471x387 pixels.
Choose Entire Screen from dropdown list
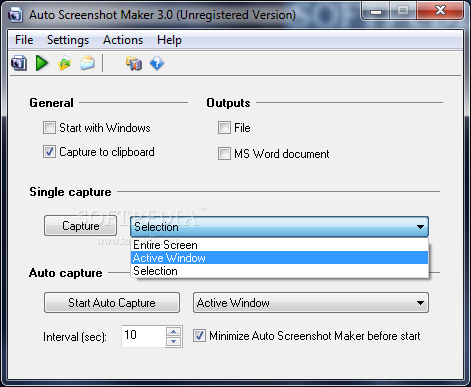pyautogui.click(x=279, y=245)
